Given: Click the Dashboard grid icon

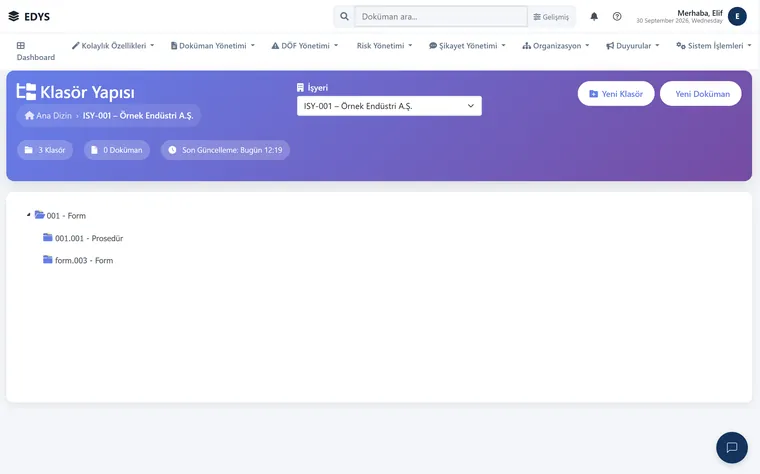Looking at the screenshot, I should [x=21, y=46].
